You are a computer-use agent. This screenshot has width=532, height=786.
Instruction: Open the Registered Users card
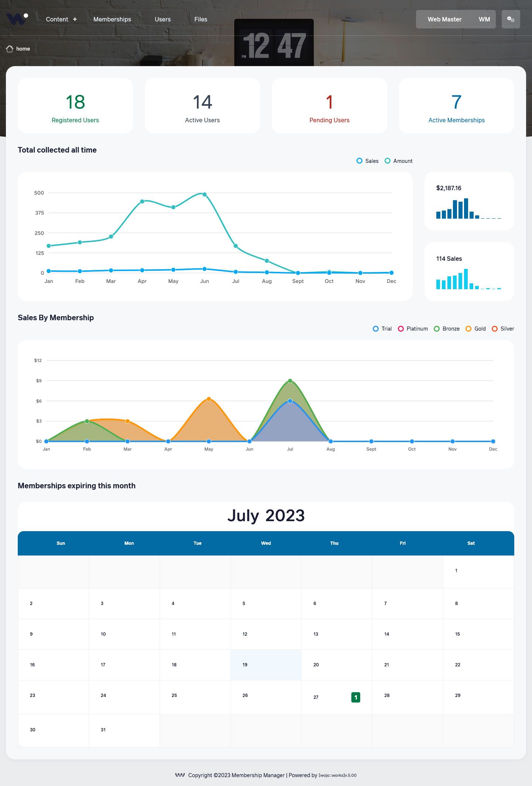[x=75, y=106]
